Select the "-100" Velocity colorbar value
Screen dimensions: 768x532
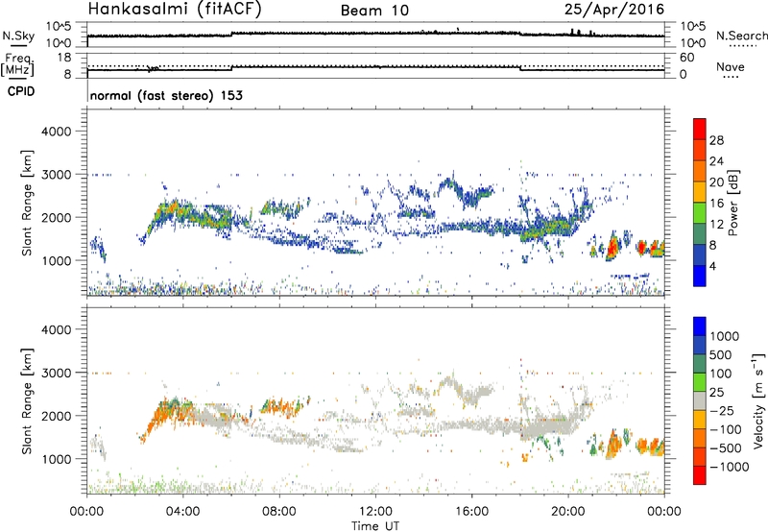[x=726, y=429]
